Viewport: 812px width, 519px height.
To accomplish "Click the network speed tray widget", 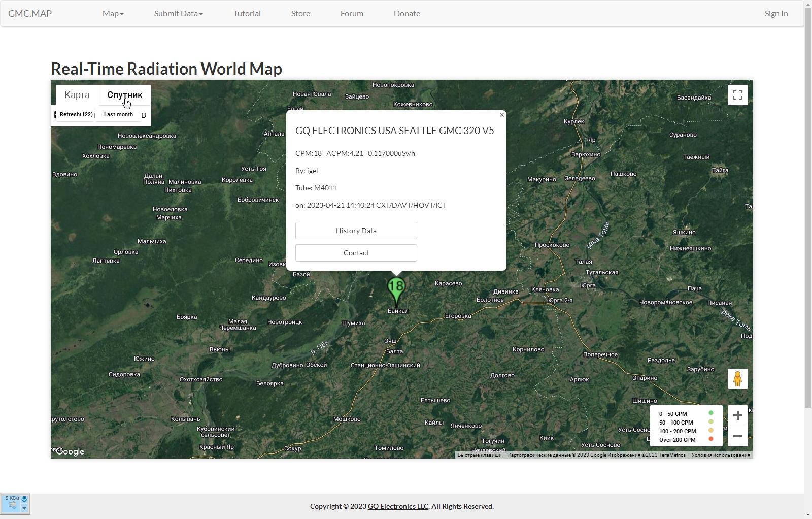I will [x=15, y=504].
